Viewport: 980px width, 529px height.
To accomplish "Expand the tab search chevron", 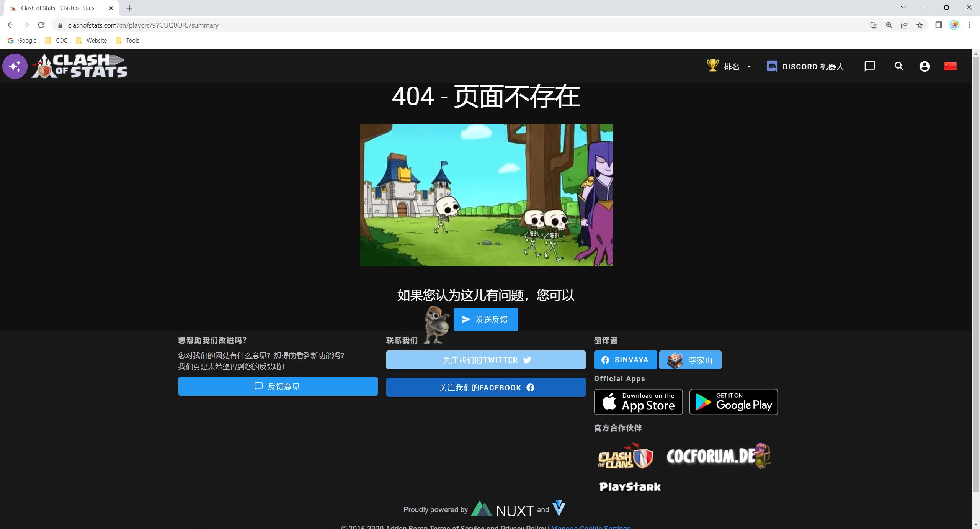I will coord(903,7).
